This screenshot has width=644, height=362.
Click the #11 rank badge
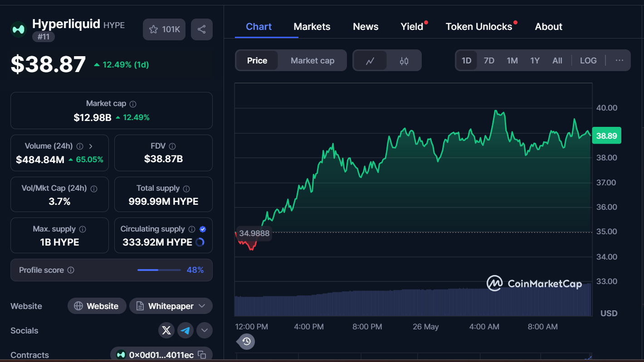point(44,37)
